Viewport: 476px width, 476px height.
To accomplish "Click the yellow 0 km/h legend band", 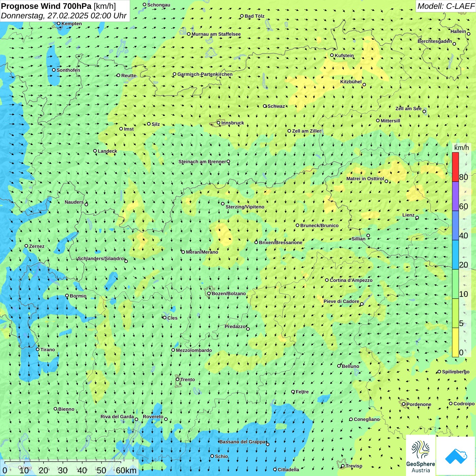I will coord(455,342).
